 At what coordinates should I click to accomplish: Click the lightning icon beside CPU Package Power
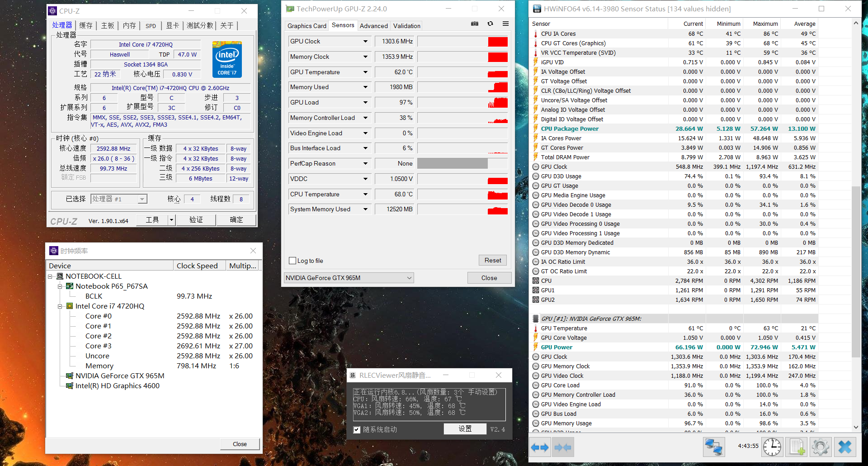536,128
